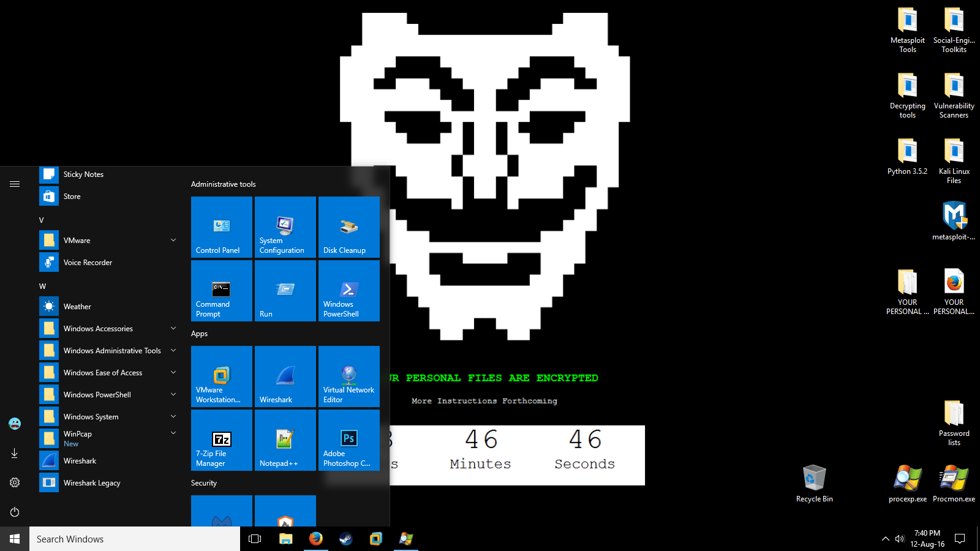The image size is (980, 551).
Task: Switch to the Process Explorer taskbar app
Action: 406,539
